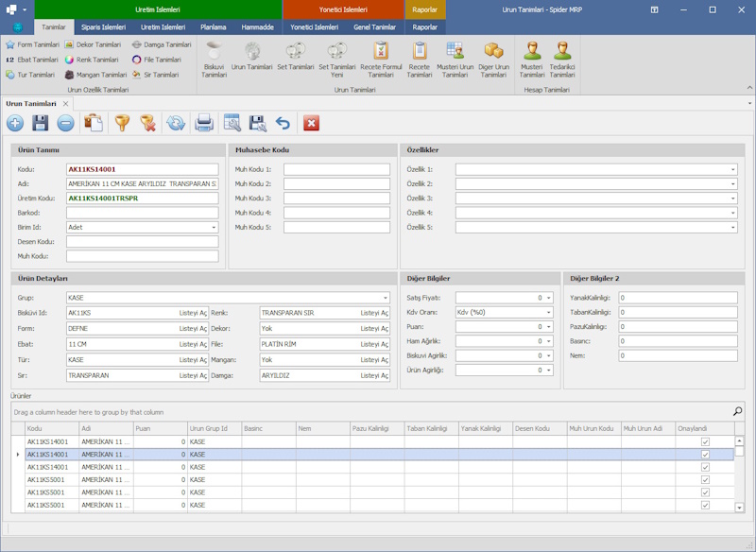Open Recete Tanimlari ribbon icon

coord(420,60)
